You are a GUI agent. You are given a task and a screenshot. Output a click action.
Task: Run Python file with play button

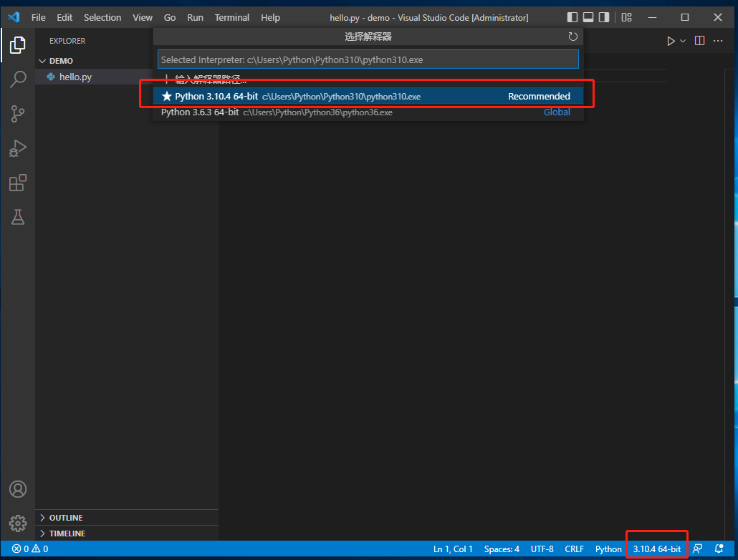671,42
